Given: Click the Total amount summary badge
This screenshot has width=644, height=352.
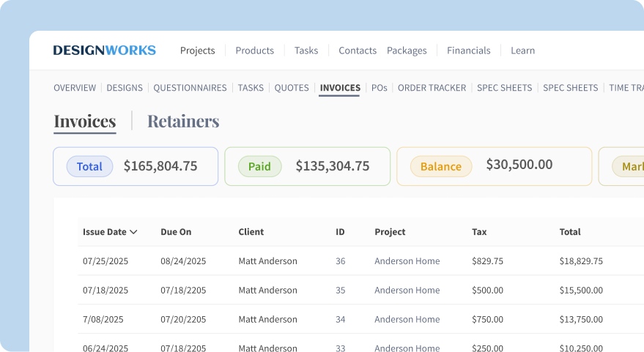Looking at the screenshot, I should point(89,166).
